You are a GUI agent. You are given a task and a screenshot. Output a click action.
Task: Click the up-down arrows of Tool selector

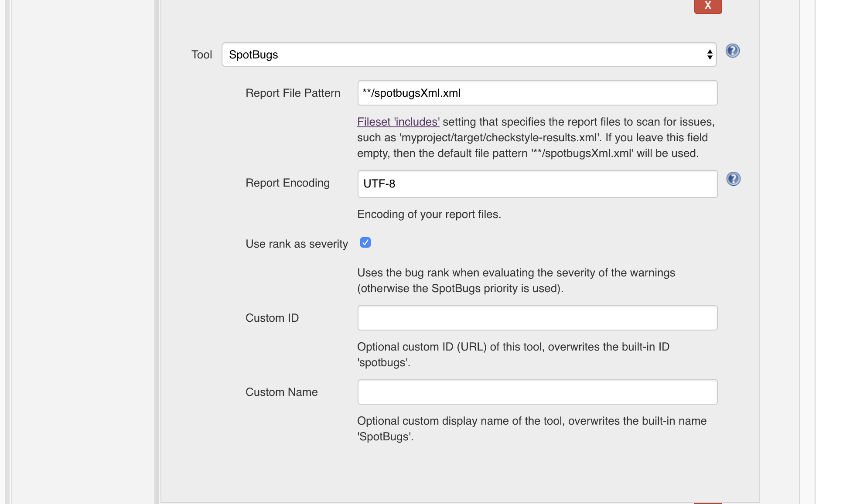pyautogui.click(x=710, y=54)
